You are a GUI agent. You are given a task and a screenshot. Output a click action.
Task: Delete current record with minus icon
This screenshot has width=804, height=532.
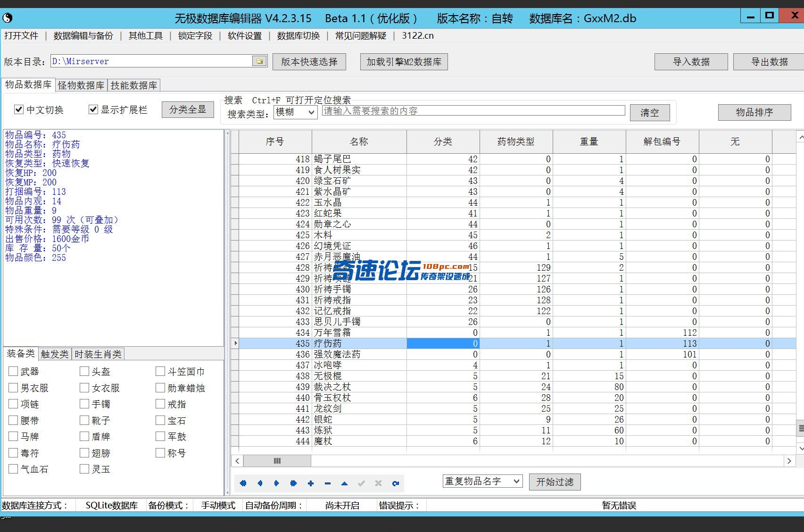pos(327,483)
